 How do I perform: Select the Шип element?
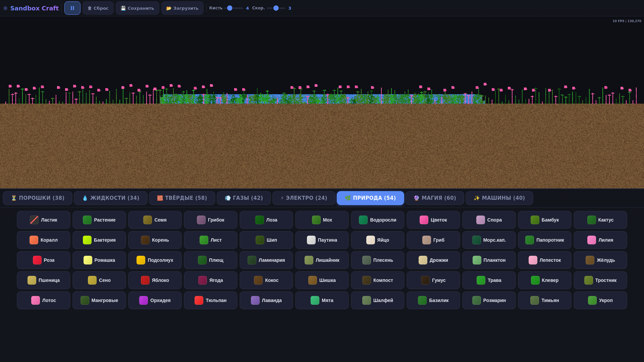(x=266, y=240)
